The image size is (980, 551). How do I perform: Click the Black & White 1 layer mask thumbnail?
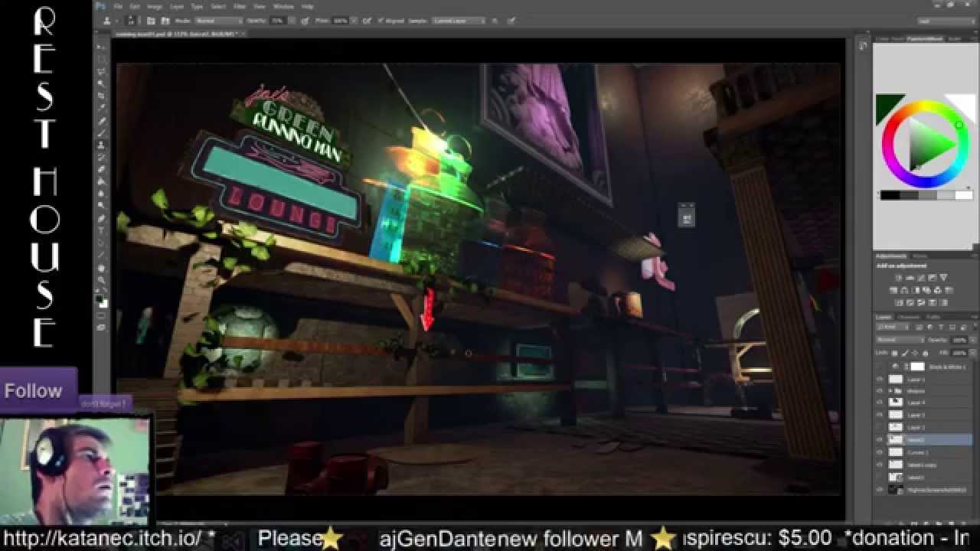[918, 366]
